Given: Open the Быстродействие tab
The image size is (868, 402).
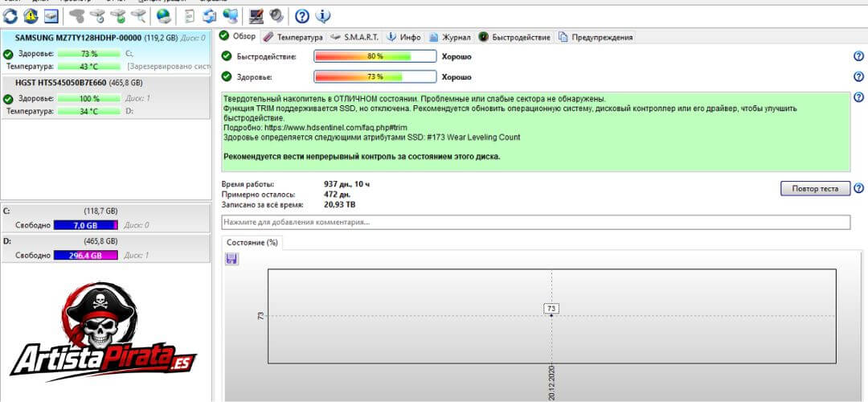Looking at the screenshot, I should coord(515,37).
